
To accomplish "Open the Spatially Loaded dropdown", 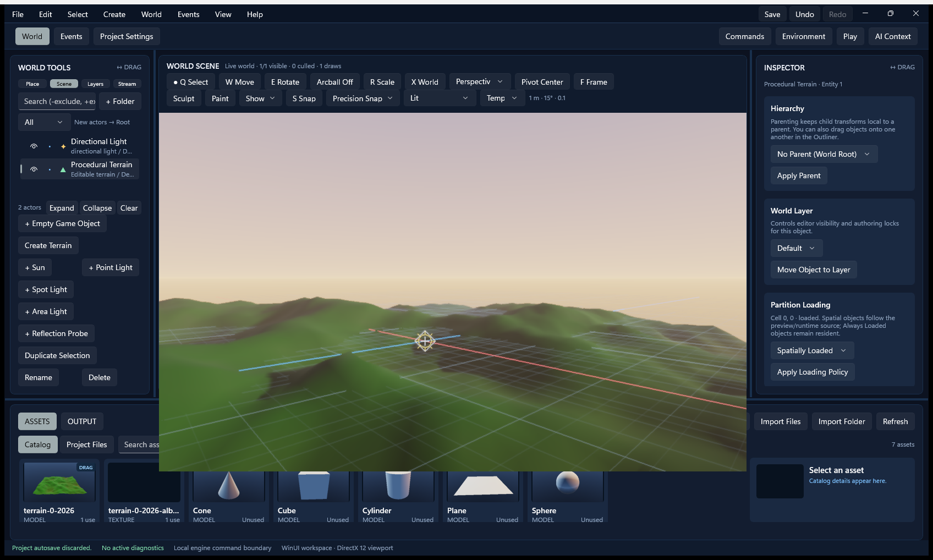I will coord(812,350).
